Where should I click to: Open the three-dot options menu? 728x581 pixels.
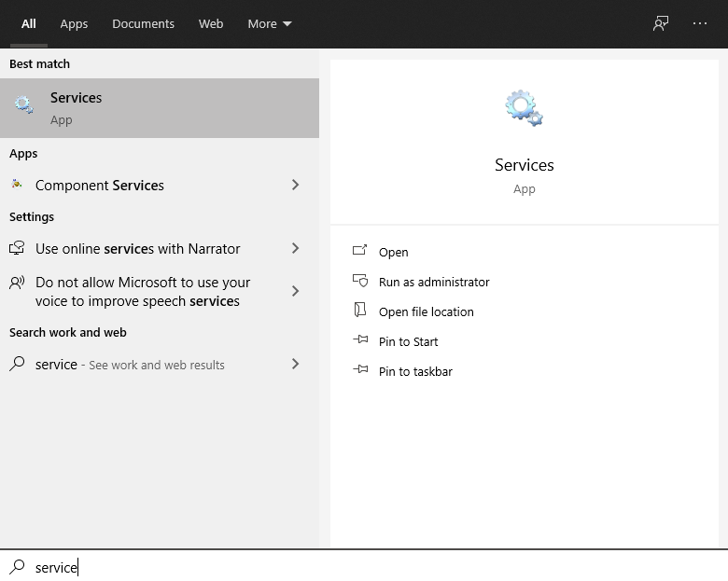pos(700,24)
